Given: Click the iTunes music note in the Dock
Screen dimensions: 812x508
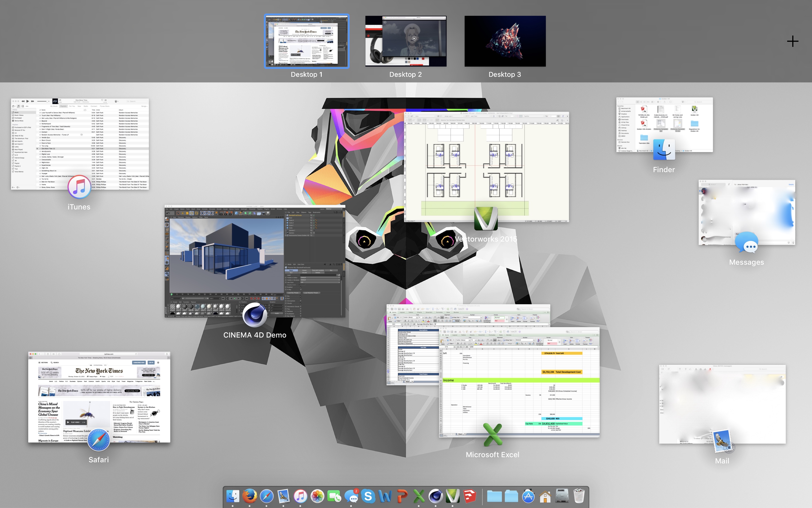Looking at the screenshot, I should pyautogui.click(x=300, y=496).
